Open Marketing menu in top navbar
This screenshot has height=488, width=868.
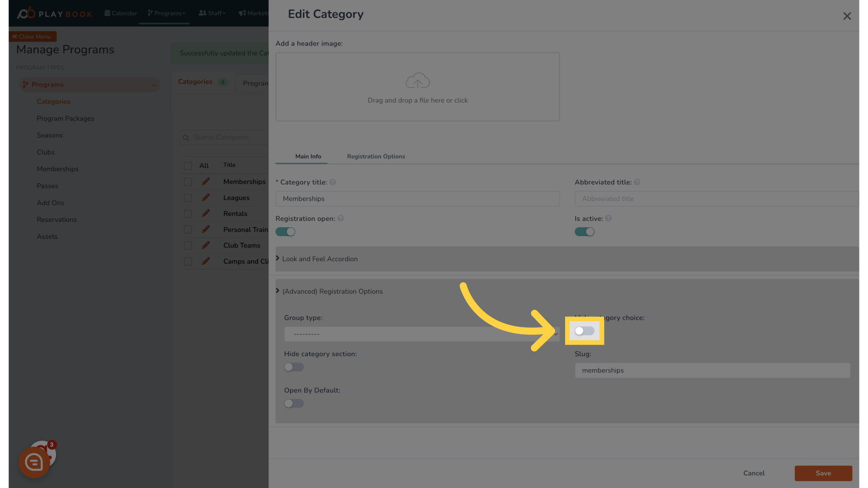[253, 13]
